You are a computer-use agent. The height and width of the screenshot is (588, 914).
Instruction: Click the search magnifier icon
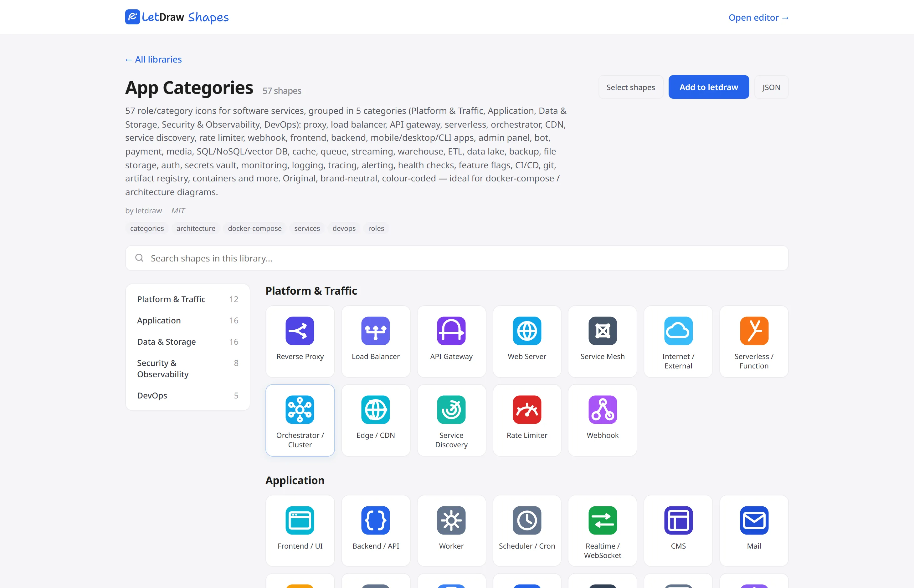(140, 258)
